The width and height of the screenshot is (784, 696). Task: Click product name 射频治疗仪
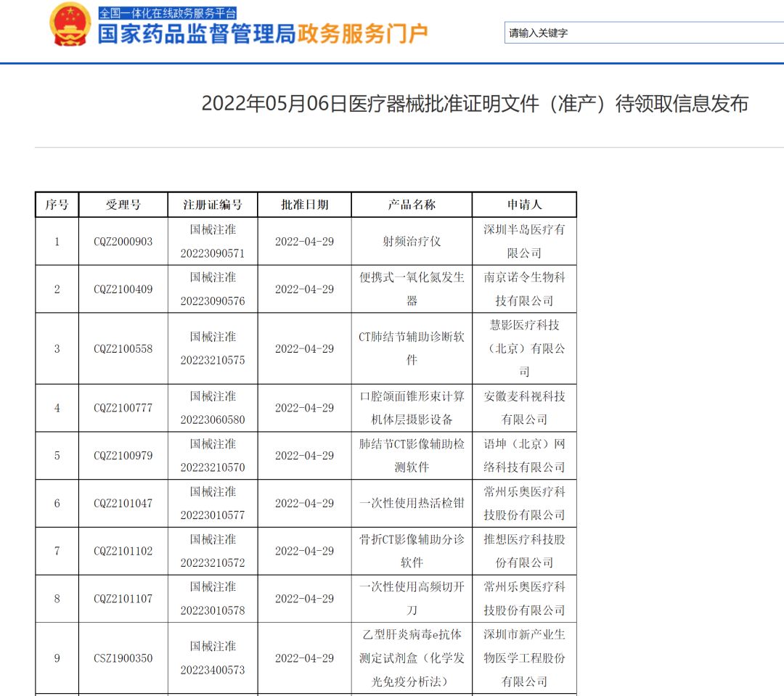coord(412,242)
